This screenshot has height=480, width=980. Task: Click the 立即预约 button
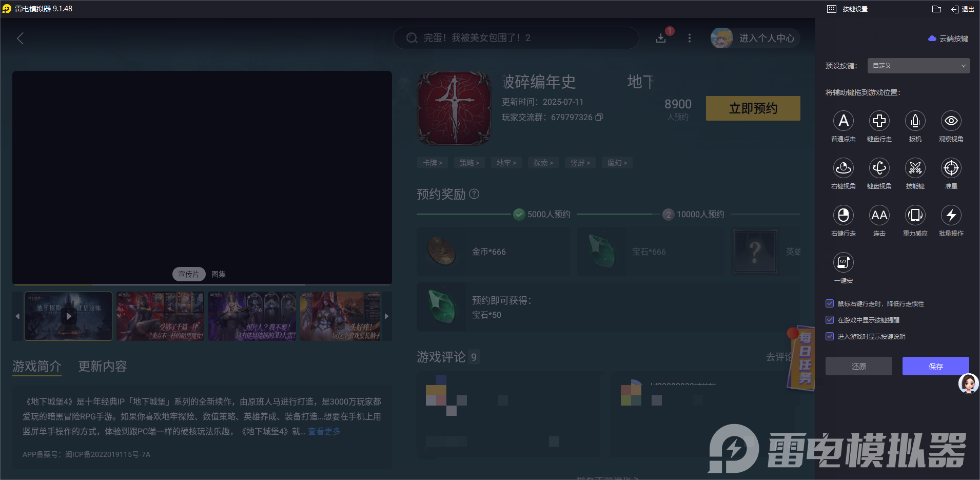(x=753, y=108)
